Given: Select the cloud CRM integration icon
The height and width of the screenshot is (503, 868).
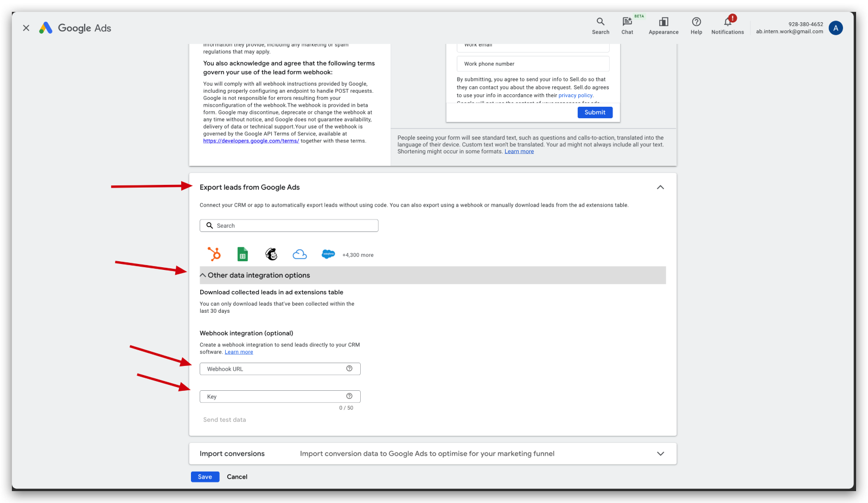Looking at the screenshot, I should tap(299, 254).
